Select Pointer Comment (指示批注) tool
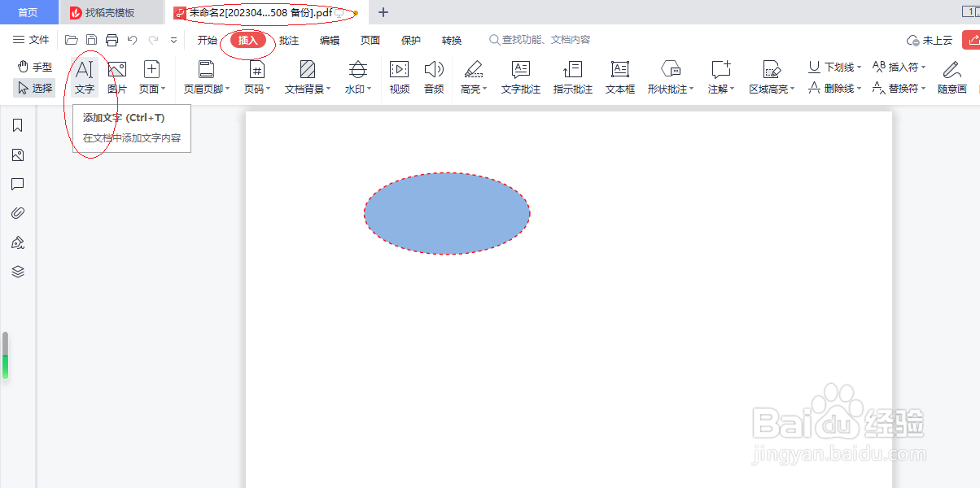 pyautogui.click(x=573, y=78)
